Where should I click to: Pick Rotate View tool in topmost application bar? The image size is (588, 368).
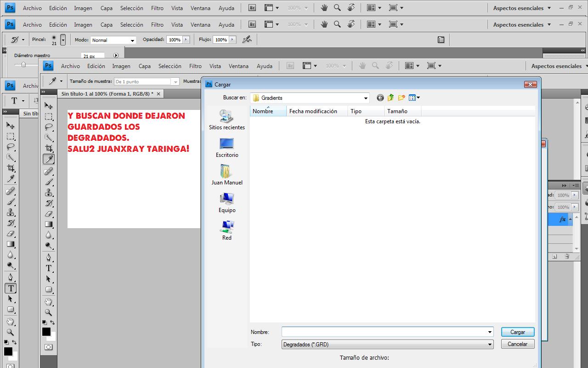(351, 8)
